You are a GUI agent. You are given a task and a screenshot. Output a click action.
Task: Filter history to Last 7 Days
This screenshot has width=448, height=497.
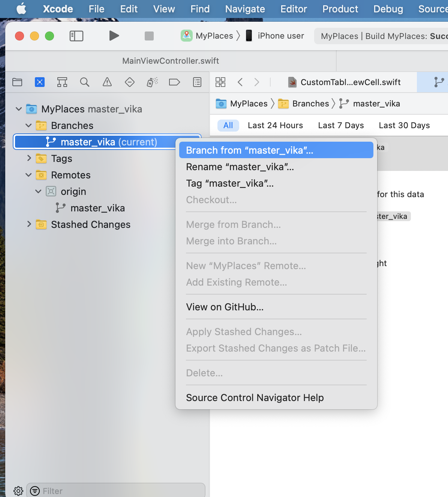tap(341, 125)
